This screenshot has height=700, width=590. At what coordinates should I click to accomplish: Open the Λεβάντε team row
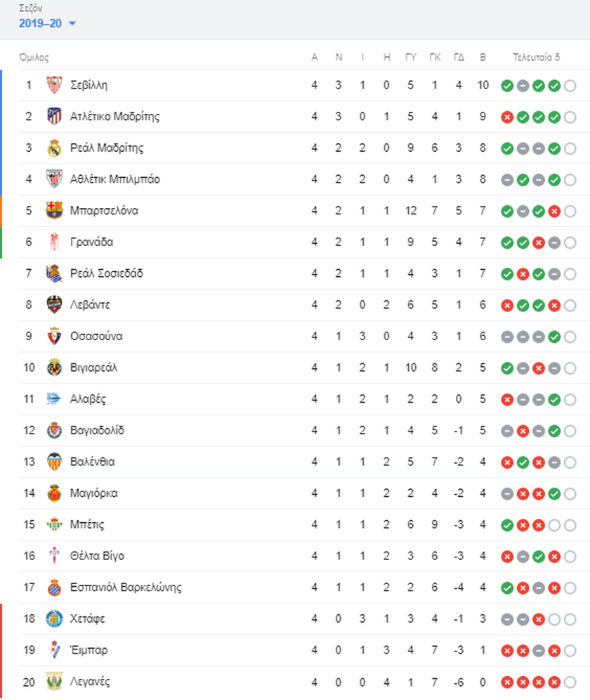pyautogui.click(x=299, y=305)
